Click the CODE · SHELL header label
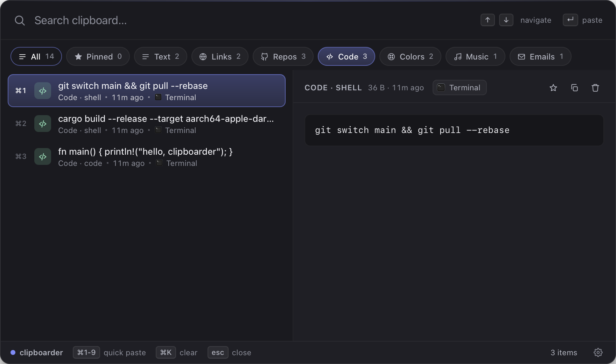This screenshot has width=616, height=364. tap(333, 87)
